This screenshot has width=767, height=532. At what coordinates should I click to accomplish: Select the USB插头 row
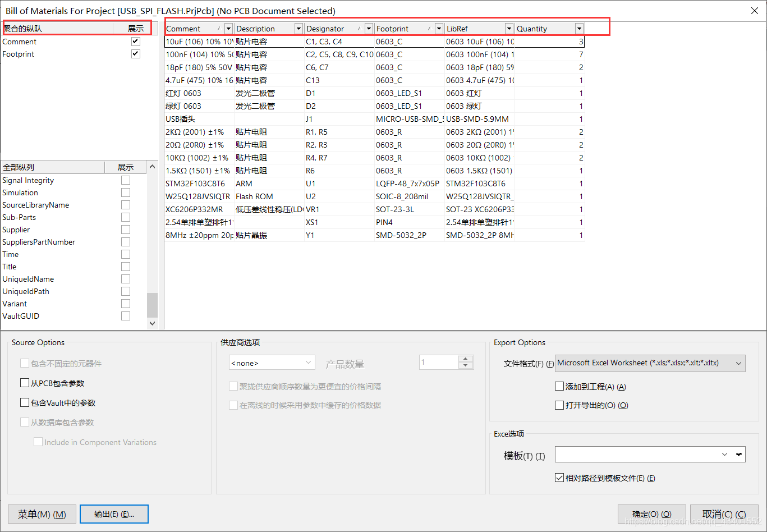tap(374, 119)
